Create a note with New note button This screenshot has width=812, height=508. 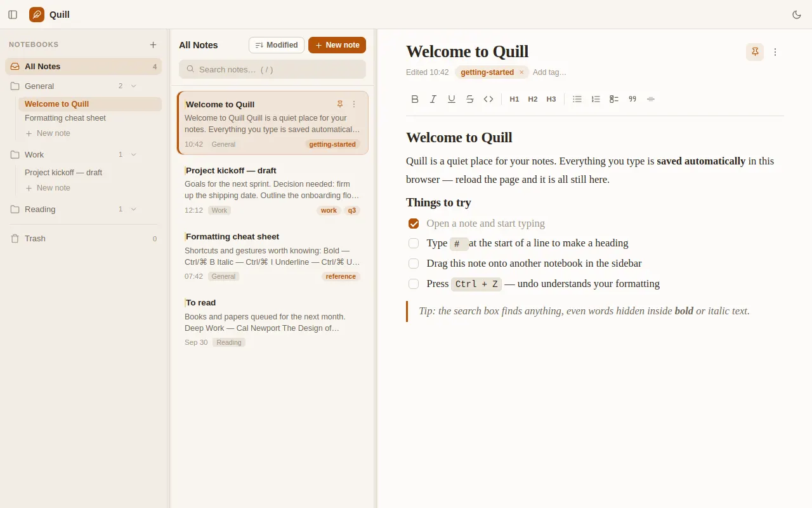(337, 45)
